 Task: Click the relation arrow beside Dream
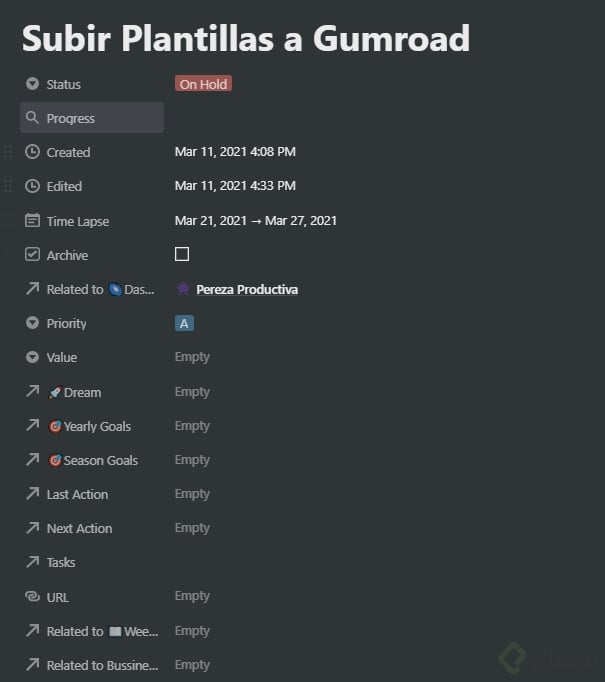(33, 392)
